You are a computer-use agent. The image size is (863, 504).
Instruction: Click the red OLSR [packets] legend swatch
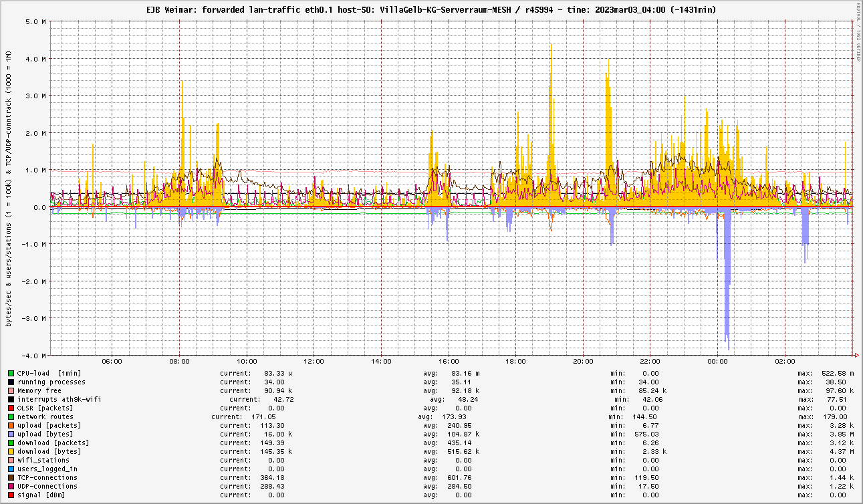(x=11, y=408)
